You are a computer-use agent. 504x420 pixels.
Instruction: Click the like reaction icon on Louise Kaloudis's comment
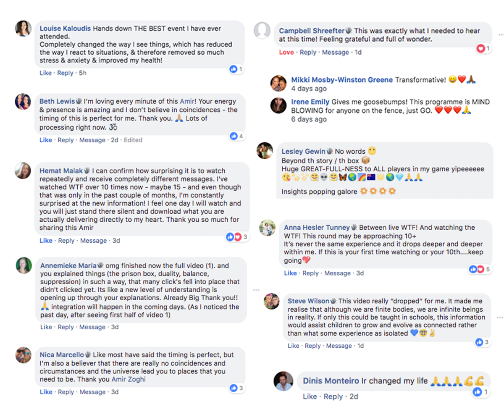pos(234,69)
